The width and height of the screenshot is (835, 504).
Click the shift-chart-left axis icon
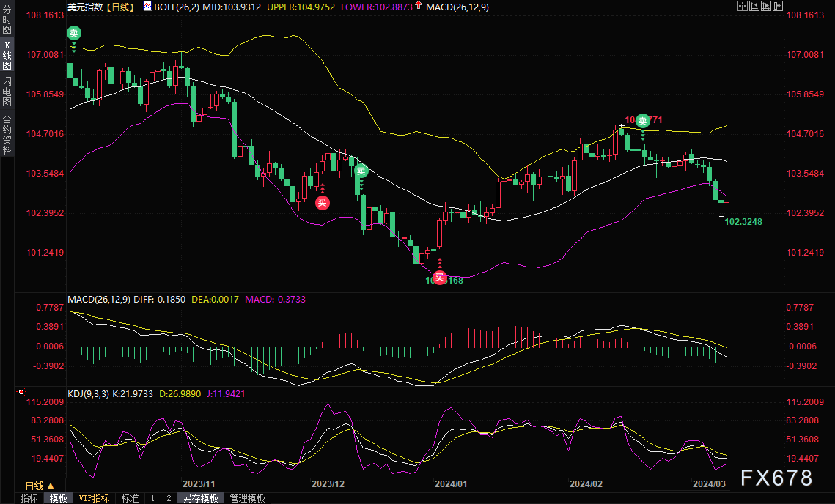click(x=754, y=6)
